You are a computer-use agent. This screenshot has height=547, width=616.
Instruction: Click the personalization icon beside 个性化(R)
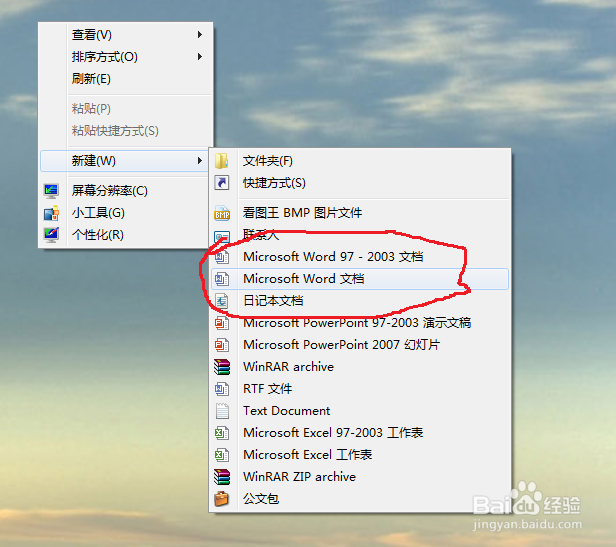point(51,235)
